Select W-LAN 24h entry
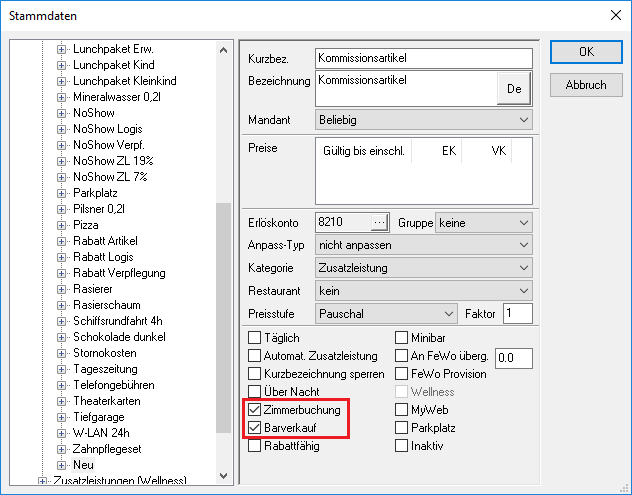Viewport: 632px width, 495px height. coord(101,433)
